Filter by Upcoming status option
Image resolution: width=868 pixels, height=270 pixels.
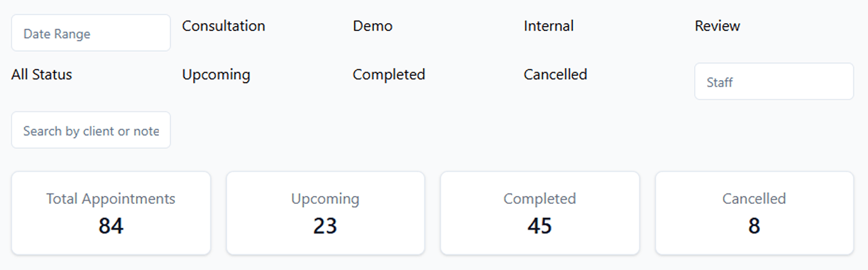pos(215,75)
